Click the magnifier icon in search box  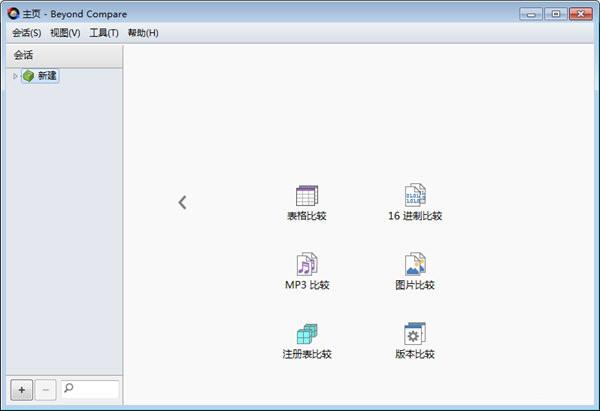point(68,388)
